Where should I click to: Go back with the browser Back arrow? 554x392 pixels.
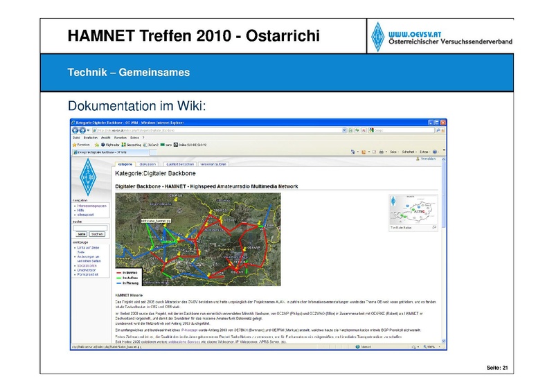(75, 130)
